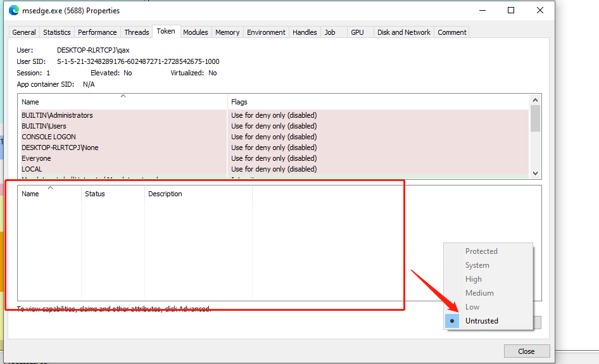Open the Environment tab
This screenshot has height=364, width=599.
[266, 32]
